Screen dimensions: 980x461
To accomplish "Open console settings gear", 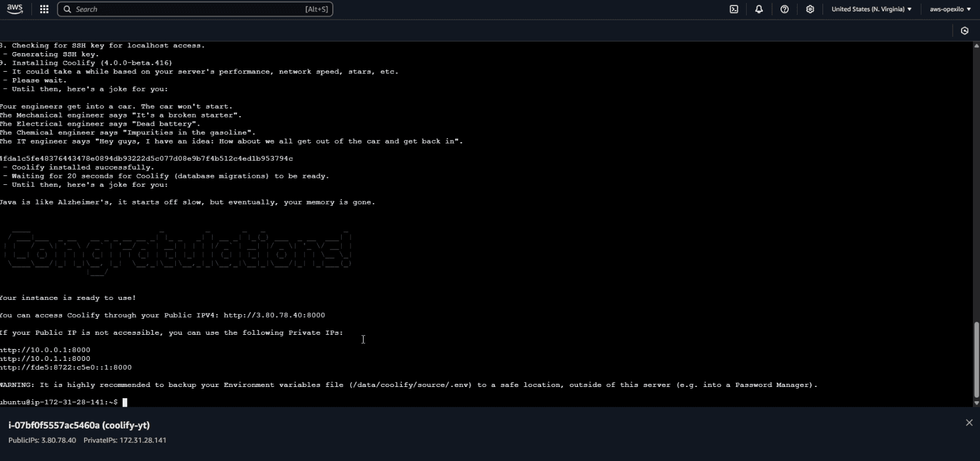I will [x=810, y=9].
